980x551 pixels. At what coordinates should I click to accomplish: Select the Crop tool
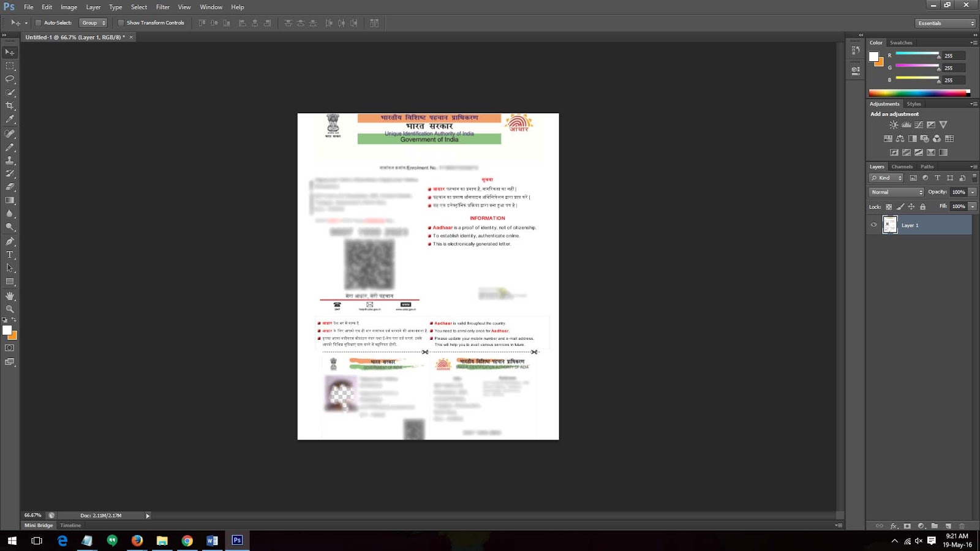(10, 106)
